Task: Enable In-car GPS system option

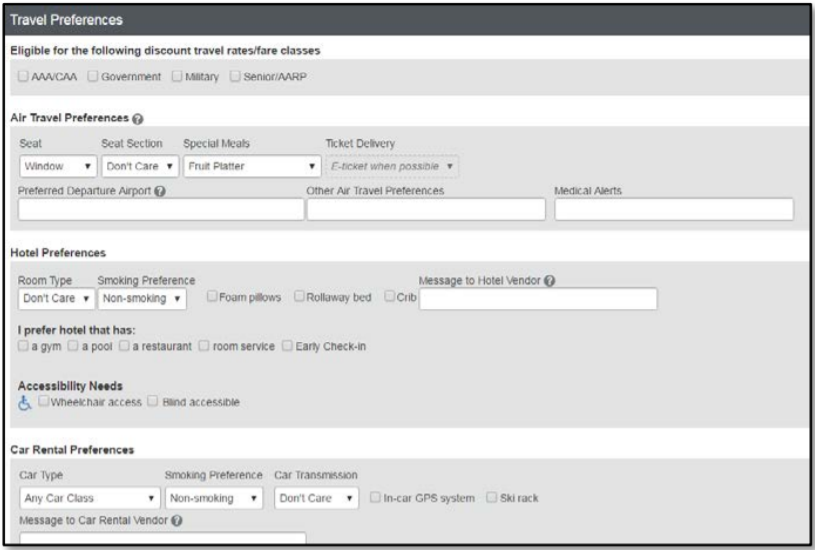Action: 375,497
